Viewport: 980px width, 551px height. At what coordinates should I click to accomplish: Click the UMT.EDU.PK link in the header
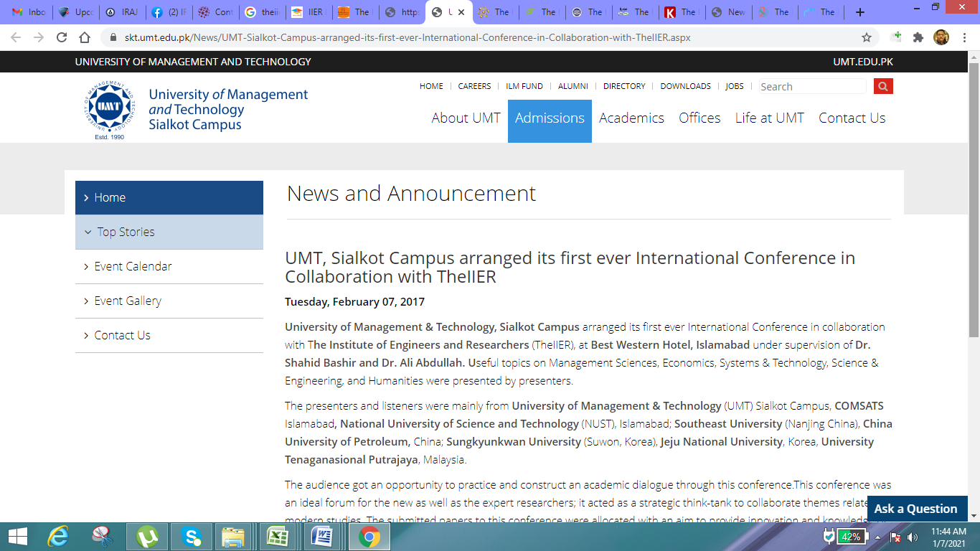tap(863, 62)
